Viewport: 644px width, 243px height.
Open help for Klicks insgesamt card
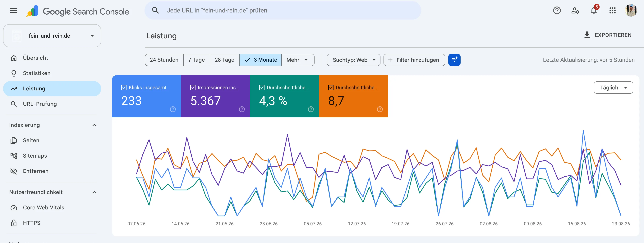click(173, 109)
